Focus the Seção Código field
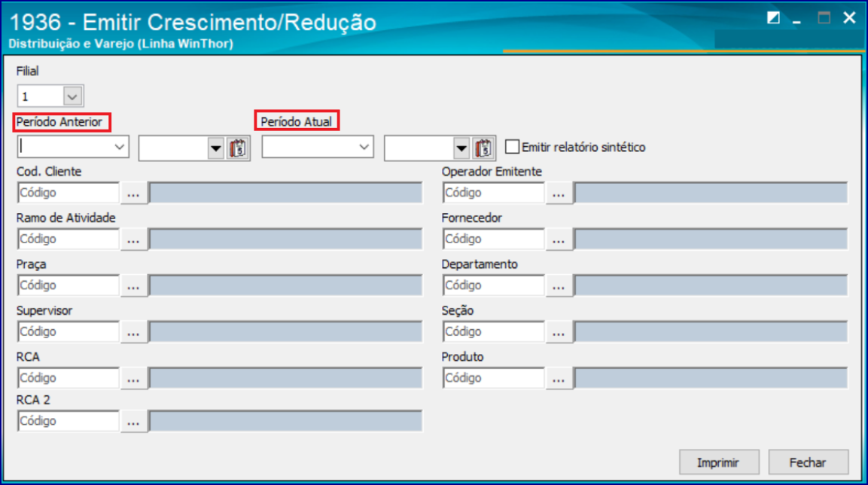The width and height of the screenshot is (868, 485). coord(493,331)
